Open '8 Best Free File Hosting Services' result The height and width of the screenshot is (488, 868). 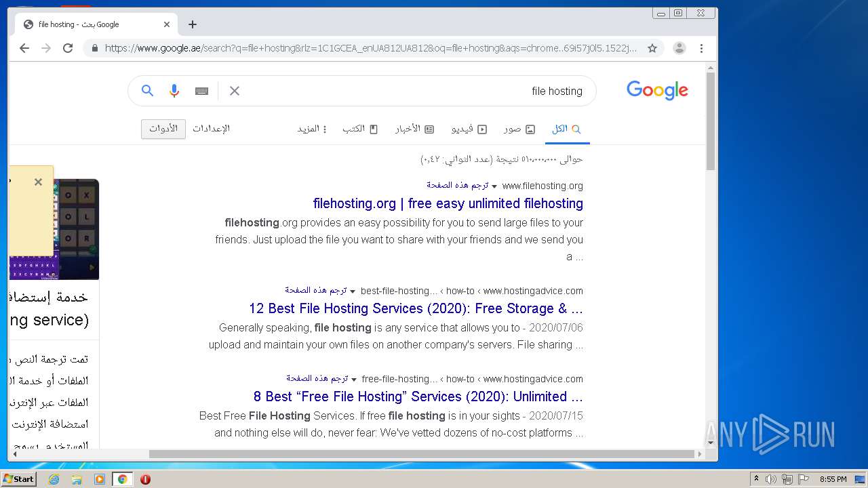[418, 396]
